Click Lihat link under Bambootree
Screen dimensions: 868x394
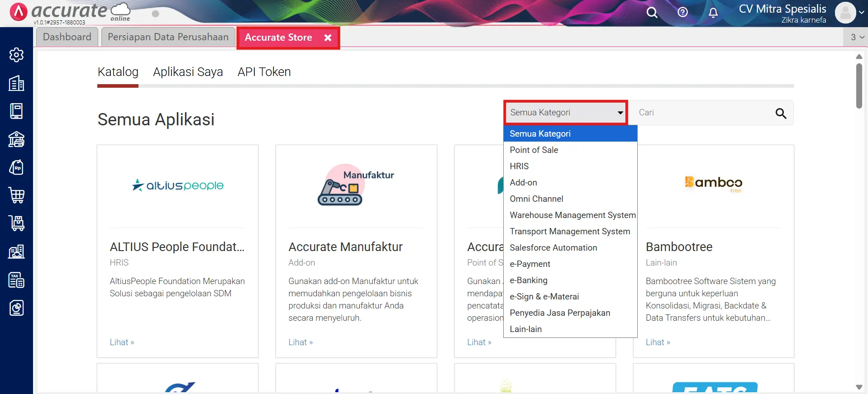point(658,342)
